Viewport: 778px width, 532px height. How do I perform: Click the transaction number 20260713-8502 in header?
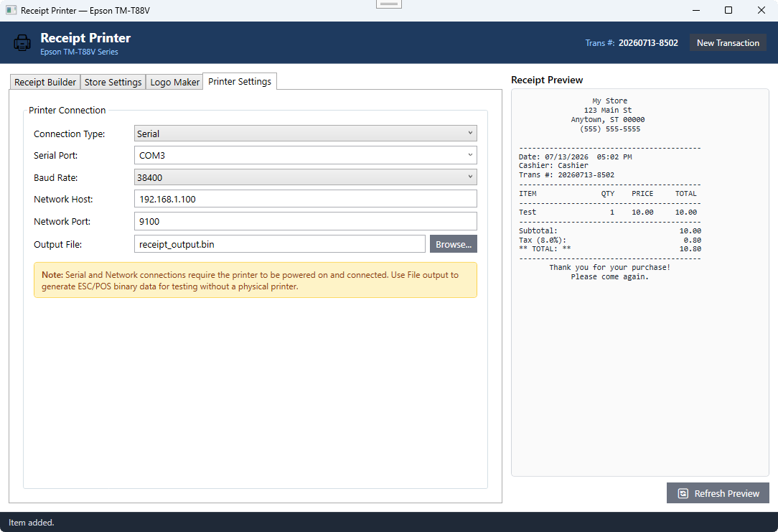(648, 42)
